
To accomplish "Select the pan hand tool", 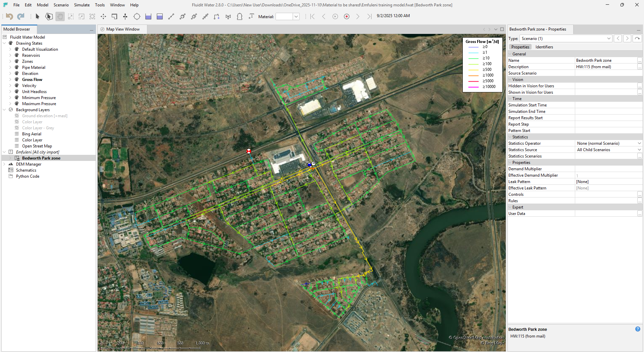I will click(60, 16).
